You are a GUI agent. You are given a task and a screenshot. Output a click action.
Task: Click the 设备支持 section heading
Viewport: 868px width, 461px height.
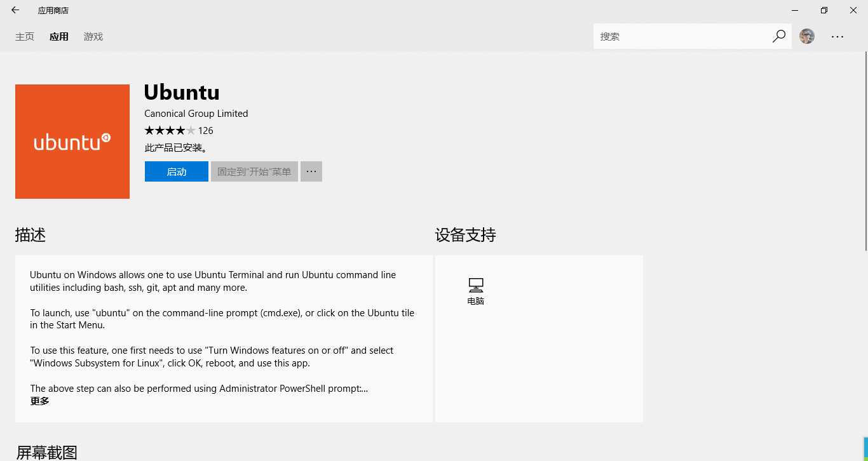point(466,235)
